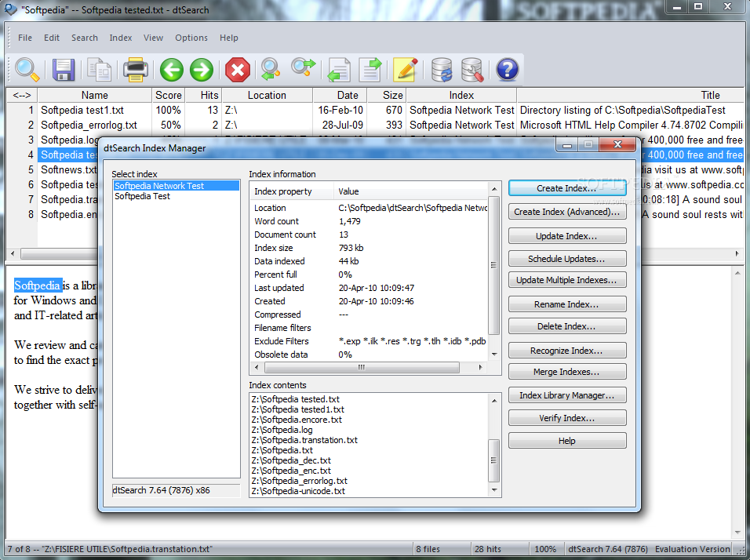Jump to next hit magnifier icon
Viewport: 750px width, 560px height.
pos(304,69)
